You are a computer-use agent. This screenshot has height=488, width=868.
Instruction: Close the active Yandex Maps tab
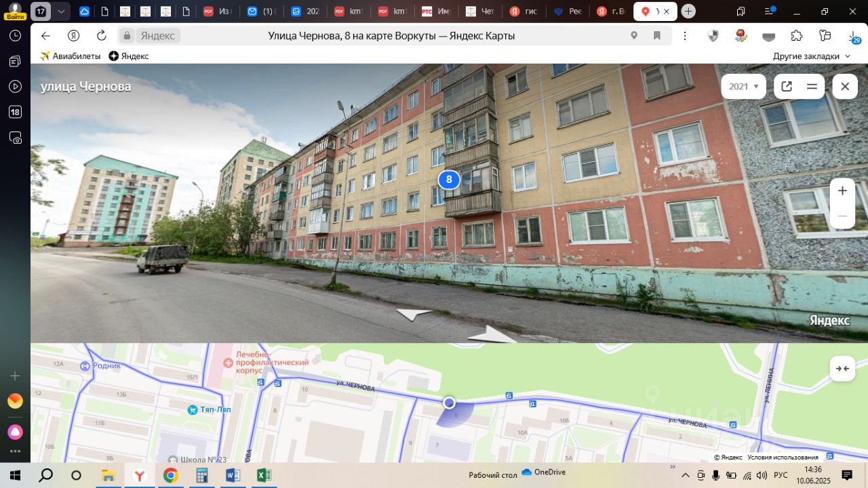667,12
